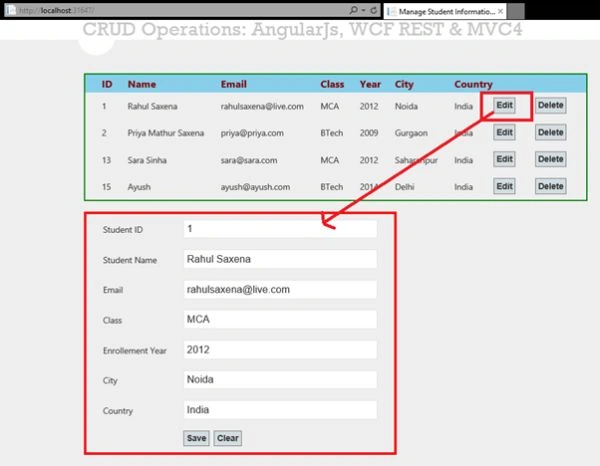Screen dimensions: 600x466
Task: Click the CRUD Operations page heading
Action: pyautogui.click(x=302, y=29)
